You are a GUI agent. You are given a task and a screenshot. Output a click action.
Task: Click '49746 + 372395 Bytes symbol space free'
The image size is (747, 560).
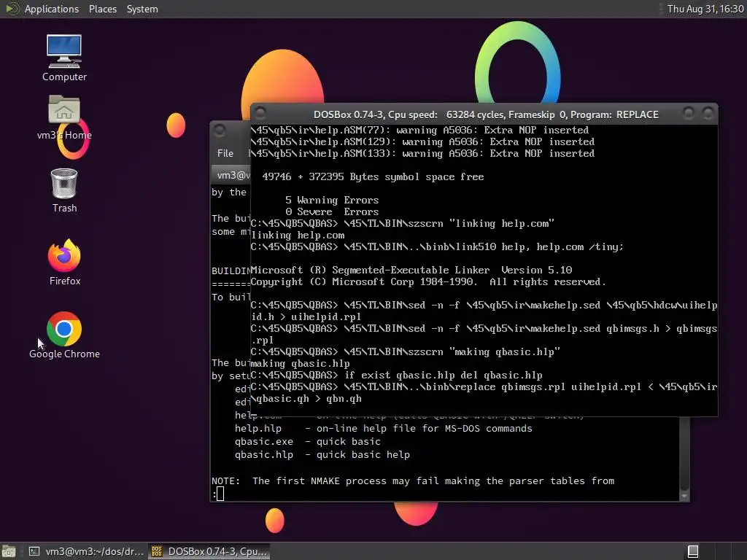(373, 176)
